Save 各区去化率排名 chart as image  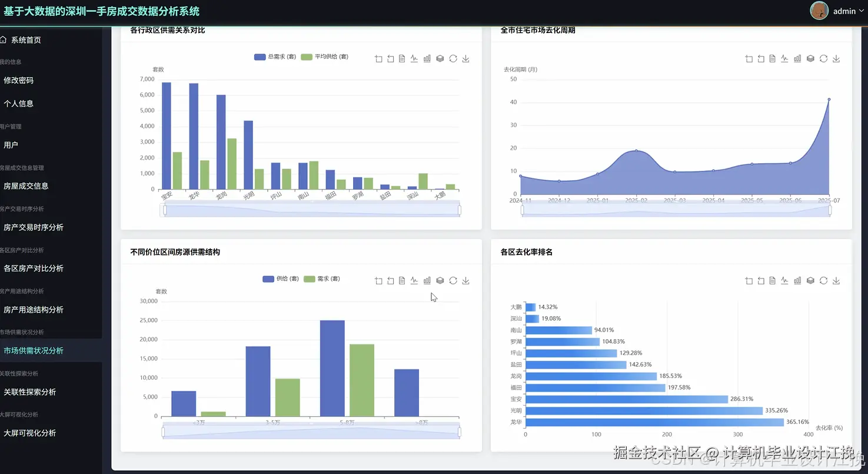[x=836, y=281]
